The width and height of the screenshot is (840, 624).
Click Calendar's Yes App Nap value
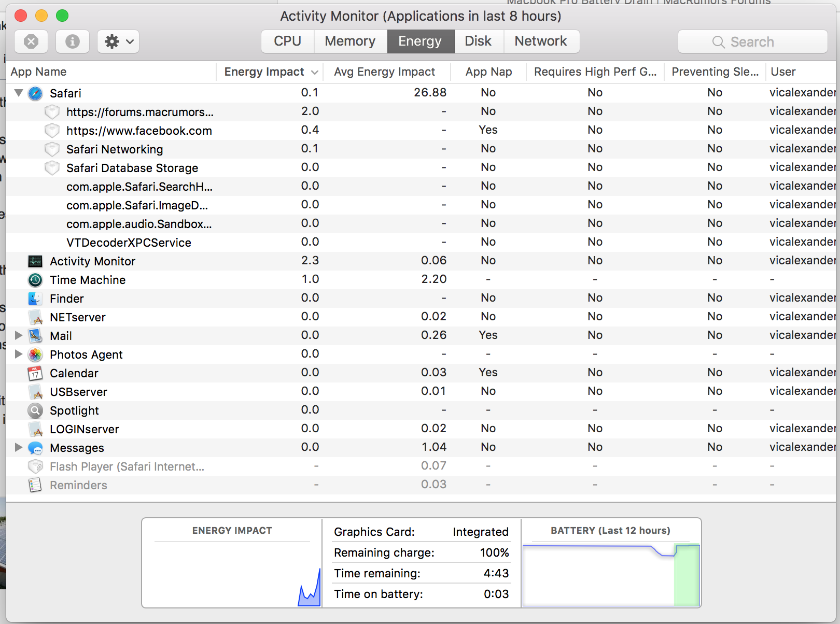click(x=488, y=373)
